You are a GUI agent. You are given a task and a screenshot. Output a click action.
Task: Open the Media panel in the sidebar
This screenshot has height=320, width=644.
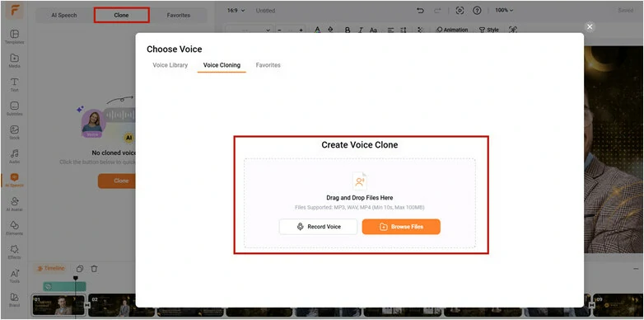click(x=14, y=60)
